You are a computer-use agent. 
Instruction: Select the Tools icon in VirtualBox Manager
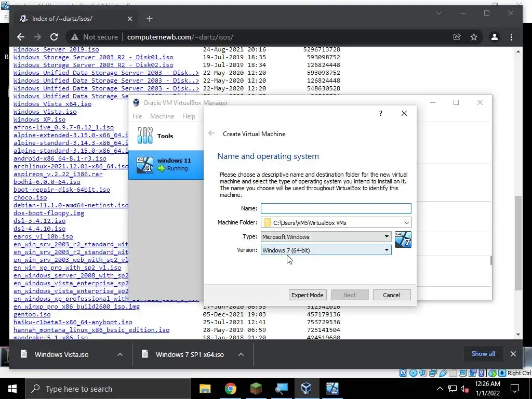(145, 136)
